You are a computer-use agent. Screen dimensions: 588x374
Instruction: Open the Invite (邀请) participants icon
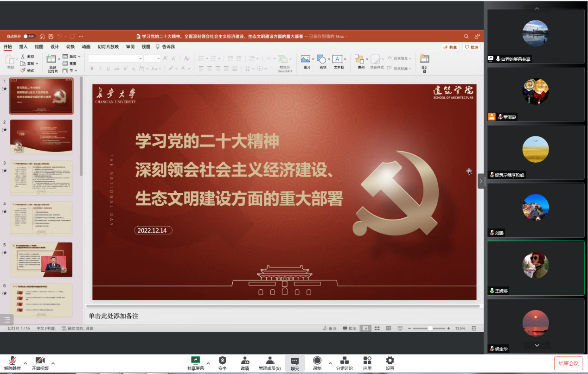click(245, 361)
